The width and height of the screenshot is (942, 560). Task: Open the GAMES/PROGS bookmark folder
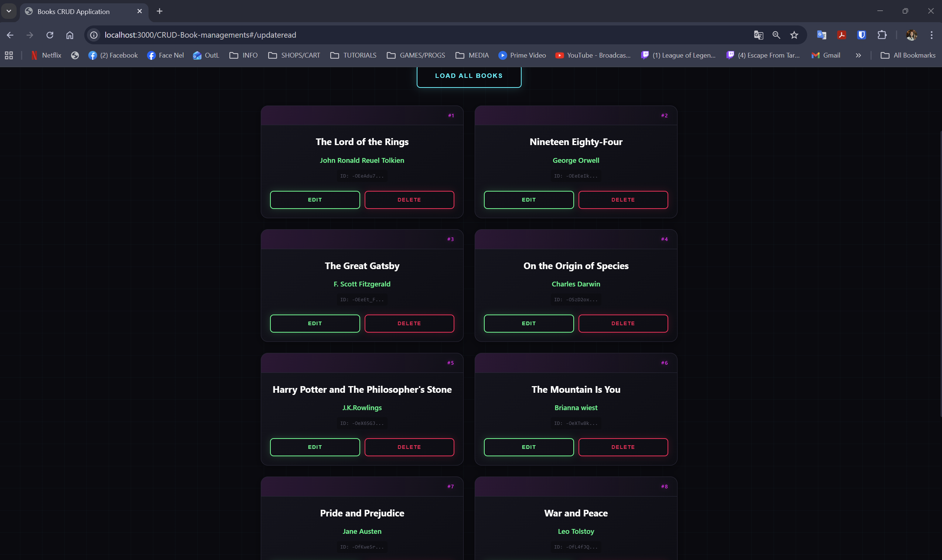click(416, 55)
